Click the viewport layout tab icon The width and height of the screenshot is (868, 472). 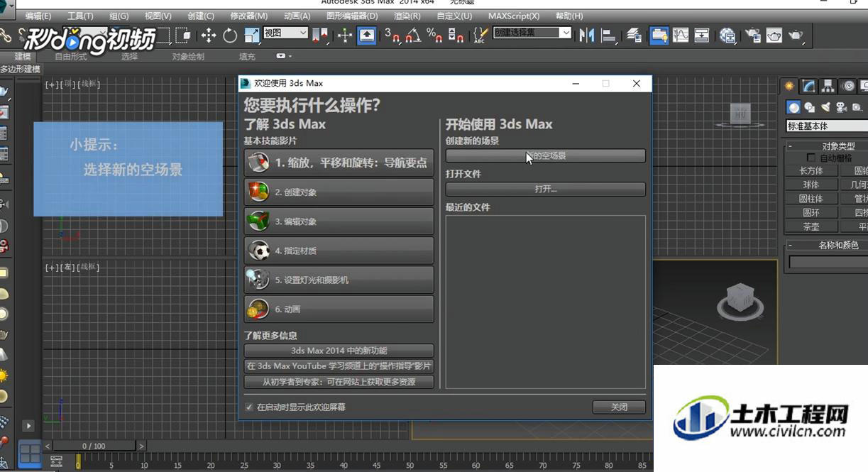pyautogui.click(x=30, y=453)
